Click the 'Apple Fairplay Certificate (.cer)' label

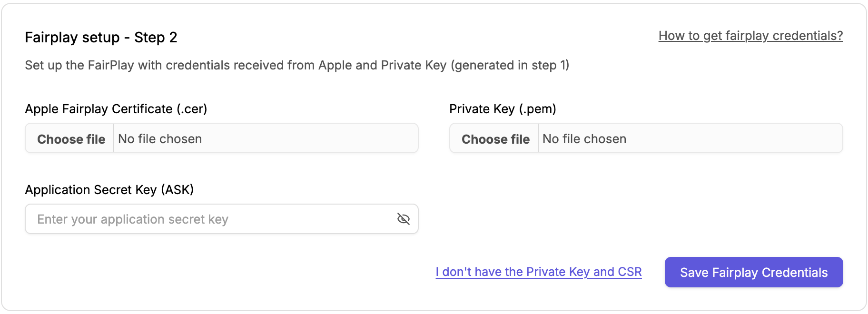point(116,109)
